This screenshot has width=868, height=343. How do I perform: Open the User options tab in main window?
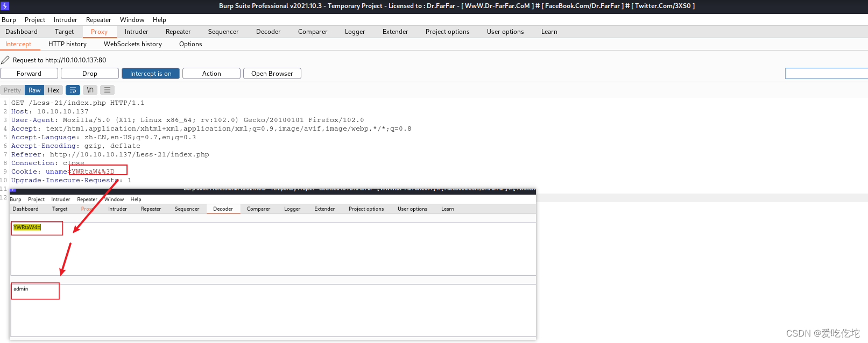(505, 32)
